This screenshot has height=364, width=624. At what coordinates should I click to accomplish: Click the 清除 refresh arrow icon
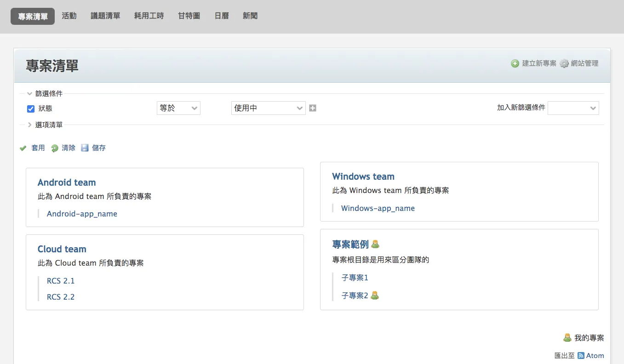(x=55, y=148)
